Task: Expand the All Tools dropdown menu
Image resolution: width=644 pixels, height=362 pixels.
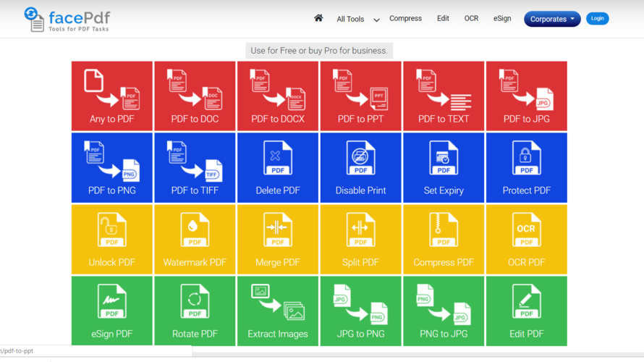Action: tap(357, 20)
